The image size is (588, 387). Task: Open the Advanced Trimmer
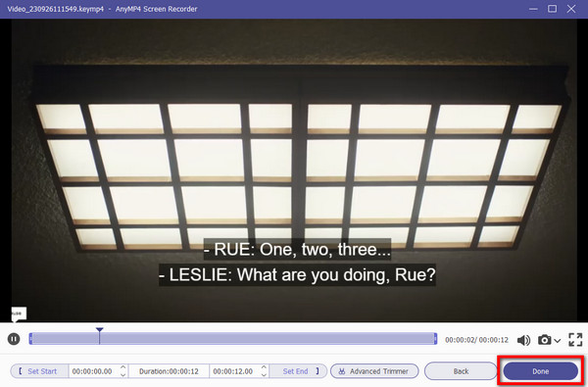[x=374, y=371]
